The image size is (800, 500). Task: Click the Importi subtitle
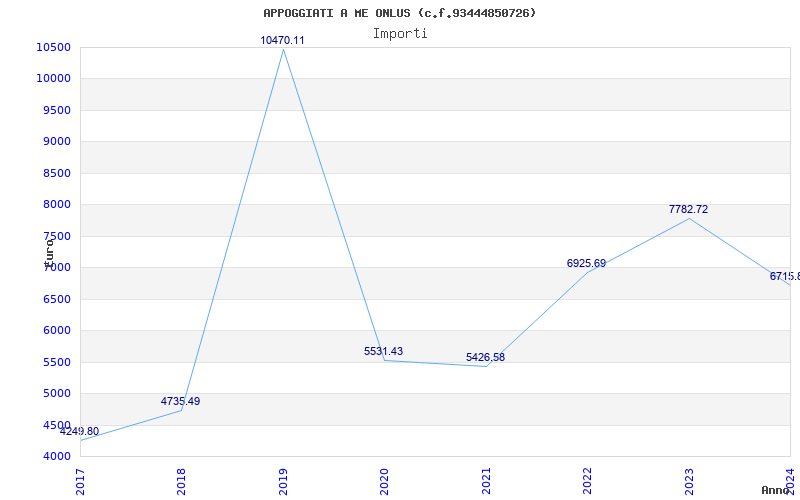[x=400, y=34]
